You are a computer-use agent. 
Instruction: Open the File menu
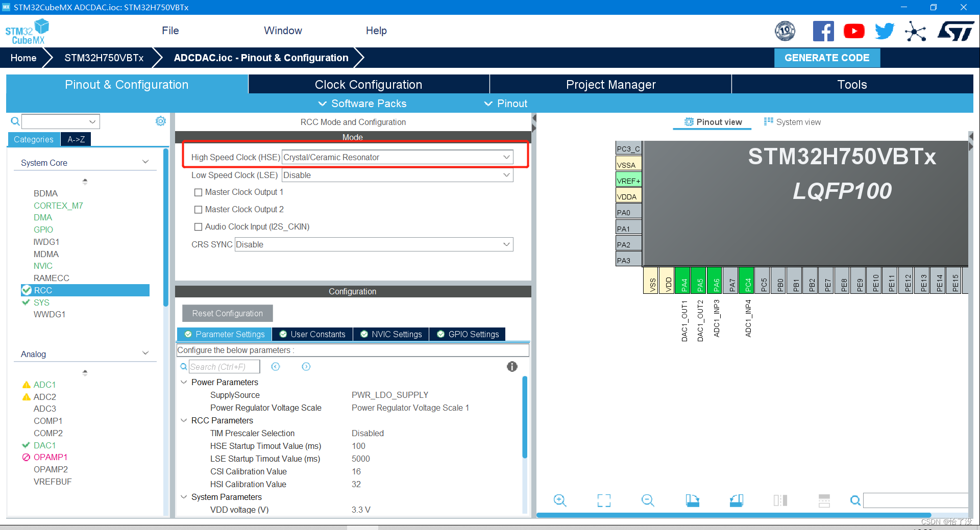tap(170, 31)
